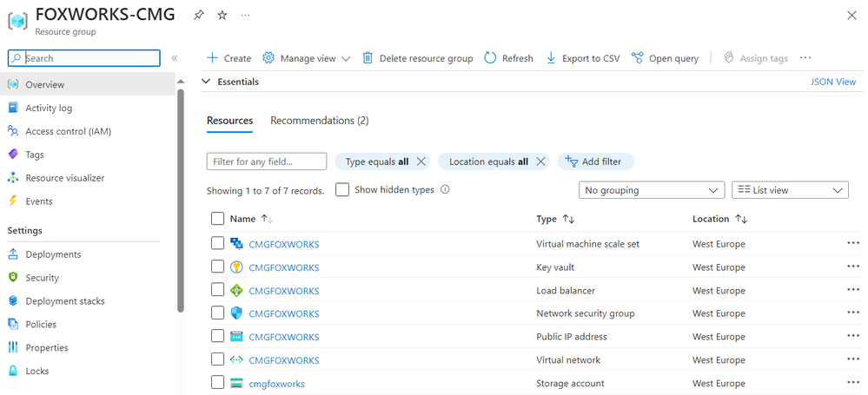This screenshot has width=868, height=395.
Task: Check the Public IP address row
Action: pos(217,336)
